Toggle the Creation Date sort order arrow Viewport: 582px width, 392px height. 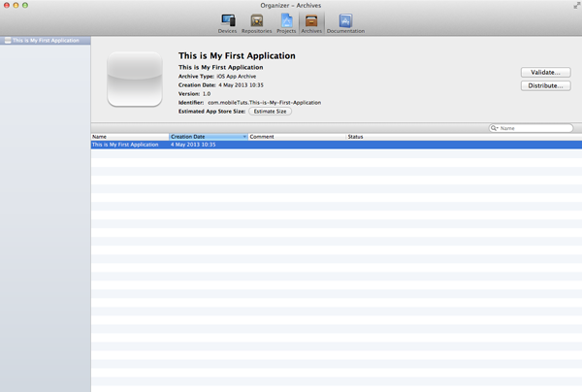pos(244,137)
